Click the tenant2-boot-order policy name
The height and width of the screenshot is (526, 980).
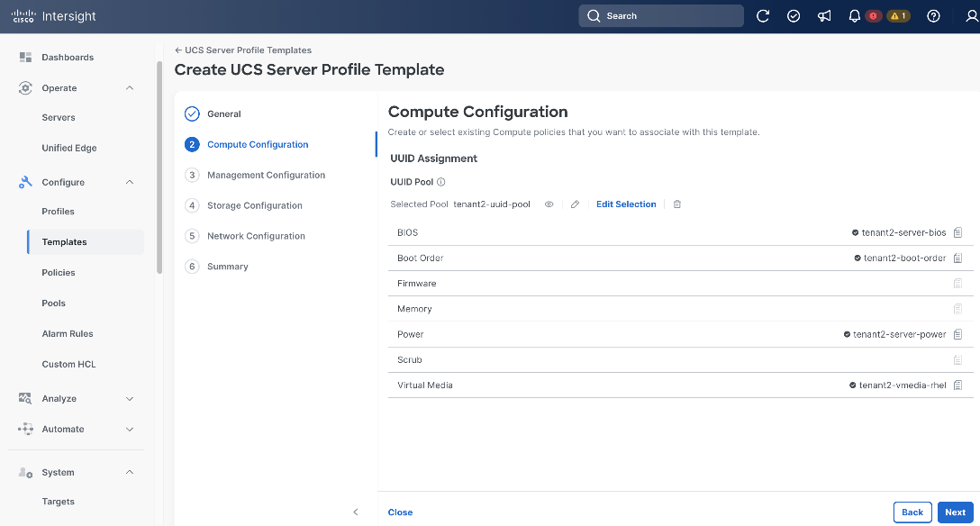pos(904,258)
